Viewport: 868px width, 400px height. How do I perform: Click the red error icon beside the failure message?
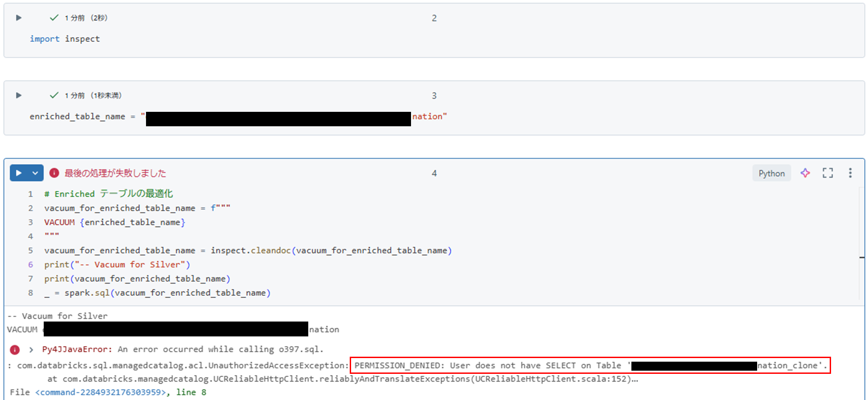click(54, 173)
